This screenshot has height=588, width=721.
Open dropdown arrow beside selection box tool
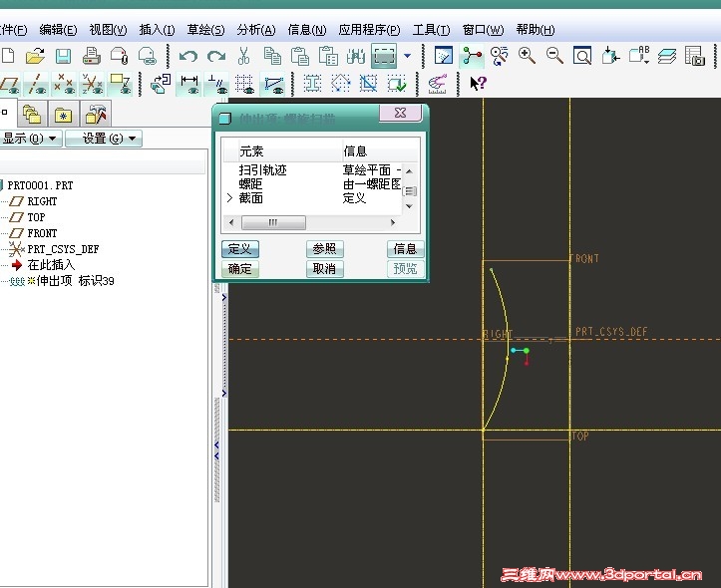tap(407, 56)
